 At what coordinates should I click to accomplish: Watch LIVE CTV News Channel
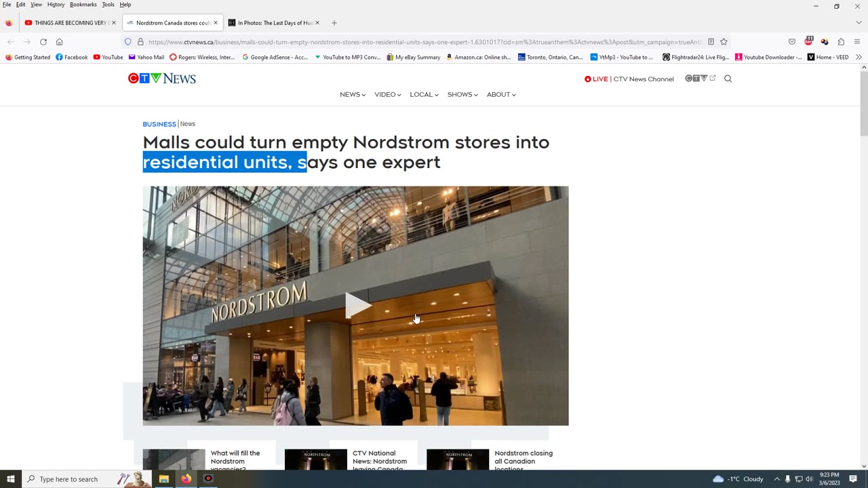coord(629,79)
